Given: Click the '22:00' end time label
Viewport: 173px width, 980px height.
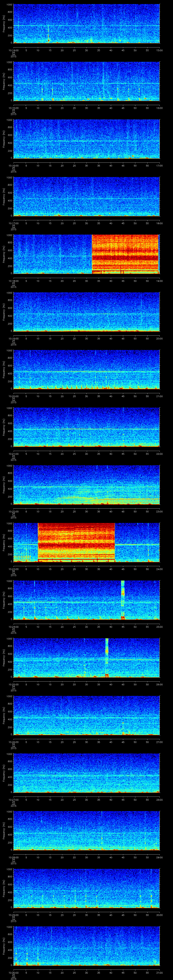Looking at the screenshot, I should 159,454.
